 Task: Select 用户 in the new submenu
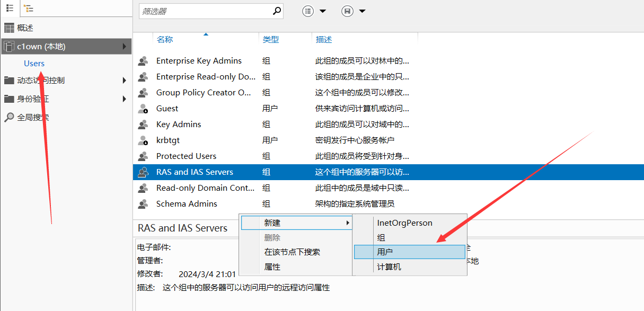pos(385,252)
